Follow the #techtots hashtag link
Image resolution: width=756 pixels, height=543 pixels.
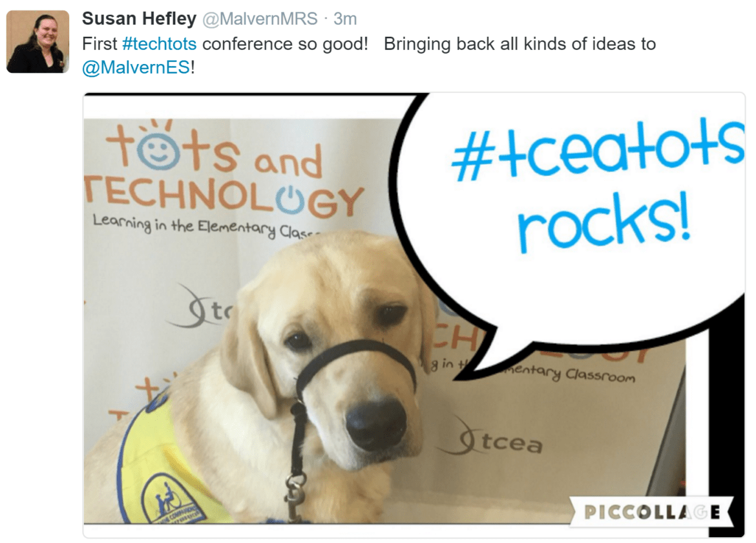(160, 44)
